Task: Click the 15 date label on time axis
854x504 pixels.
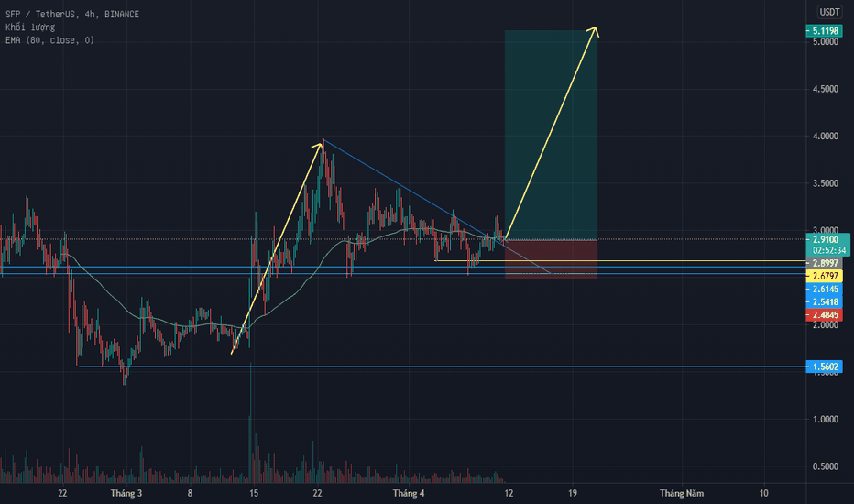Action: pos(254,494)
